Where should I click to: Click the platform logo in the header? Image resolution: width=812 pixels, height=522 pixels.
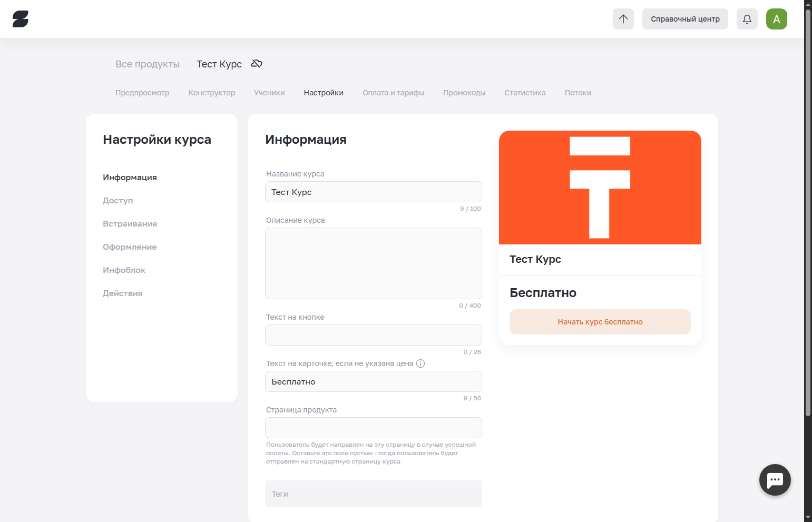coord(21,19)
